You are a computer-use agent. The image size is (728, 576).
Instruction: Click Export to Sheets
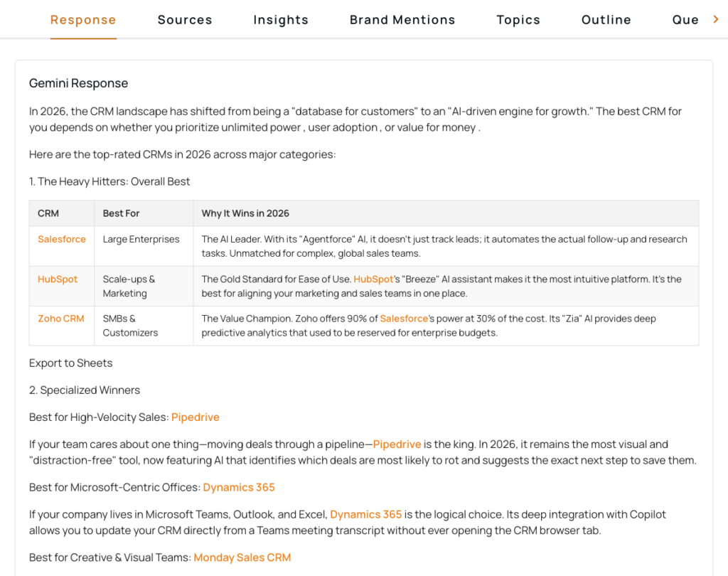71,363
